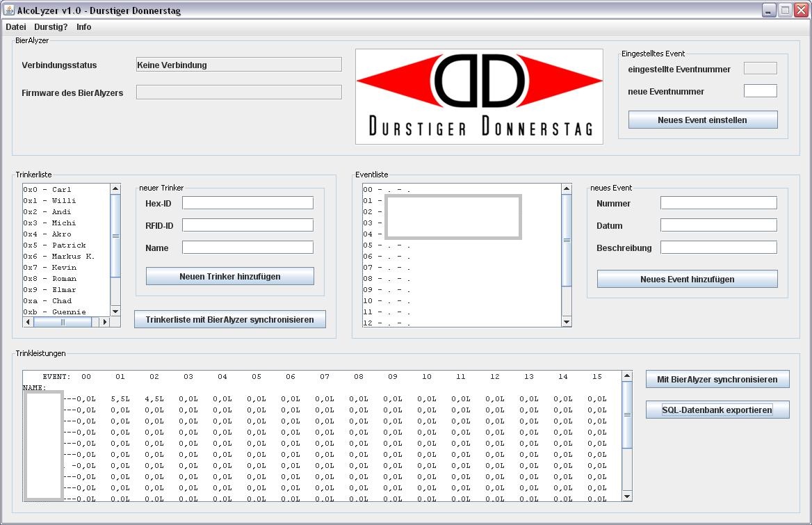This screenshot has height=525, width=812.
Task: Click Eventliste scroll down arrow
Action: pyautogui.click(x=567, y=322)
